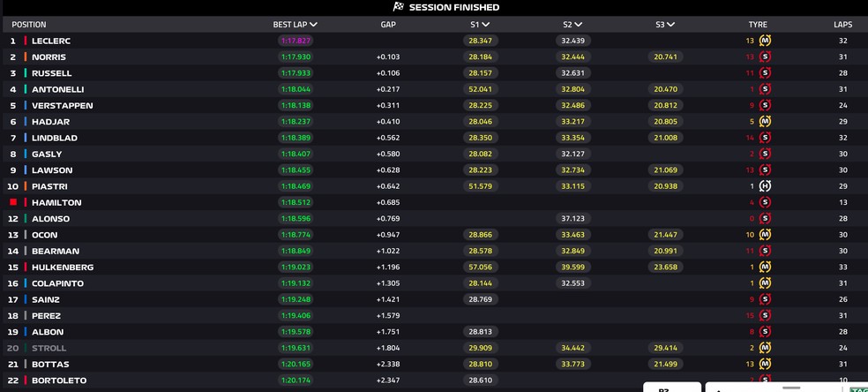Select the Gasly driver name
This screenshot has height=392, width=868.
[x=47, y=154]
